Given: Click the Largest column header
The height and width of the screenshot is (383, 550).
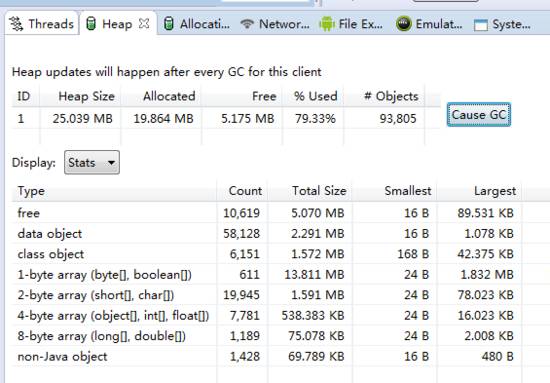Looking at the screenshot, I should coord(495,191).
